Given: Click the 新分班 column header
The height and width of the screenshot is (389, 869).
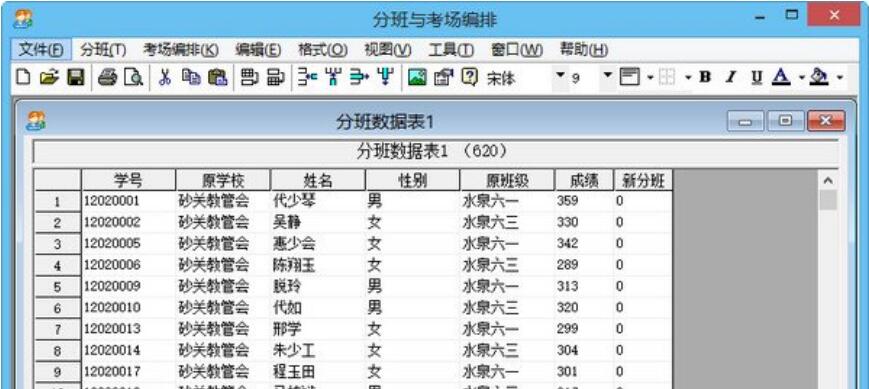Looking at the screenshot, I should (x=643, y=180).
